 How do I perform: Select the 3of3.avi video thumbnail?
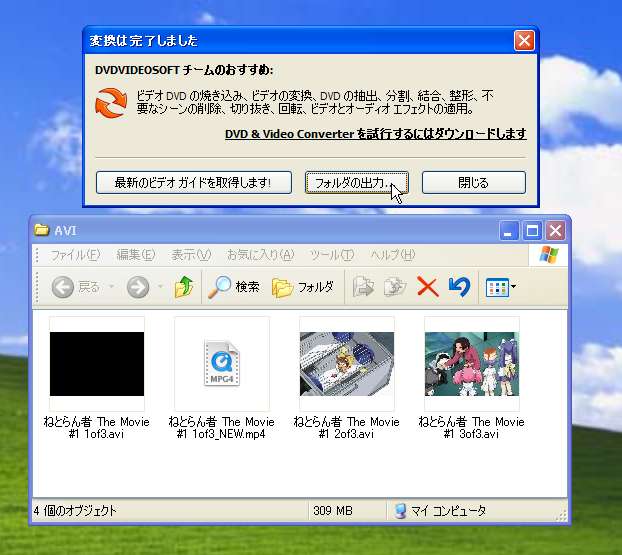(x=472, y=364)
